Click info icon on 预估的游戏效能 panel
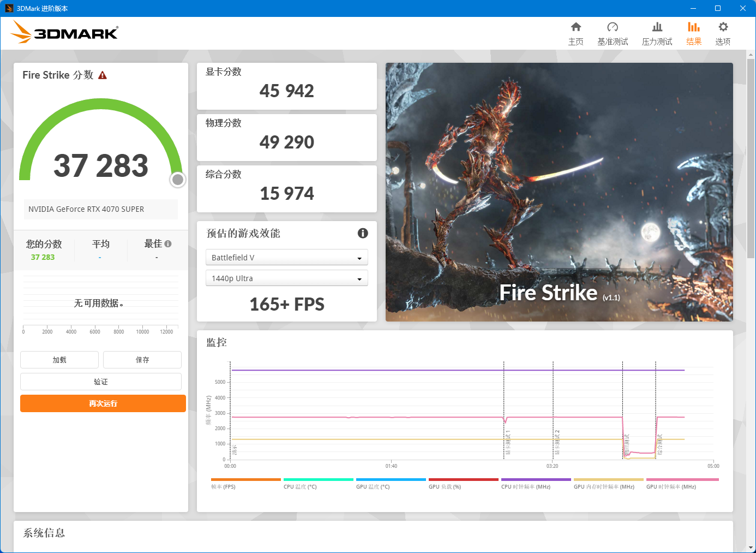 pos(363,233)
